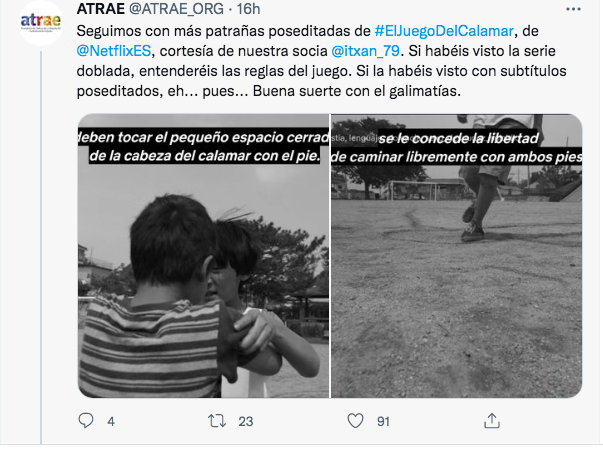Open the #ElJuegoDelCalamar hashtag link
Viewport: 603px width, 449px height.
(444, 31)
